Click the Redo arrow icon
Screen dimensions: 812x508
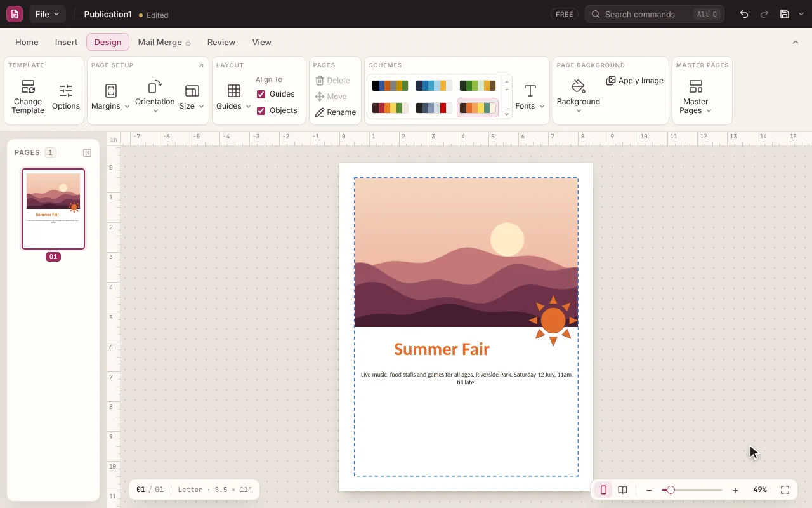(x=764, y=14)
